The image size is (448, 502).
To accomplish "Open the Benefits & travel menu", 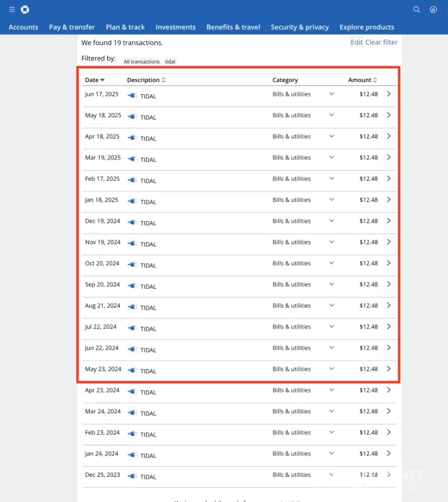I will tap(233, 27).
